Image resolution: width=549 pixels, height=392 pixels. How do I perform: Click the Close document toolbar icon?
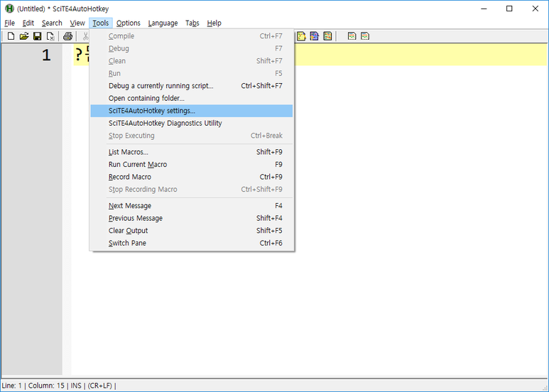(x=50, y=36)
